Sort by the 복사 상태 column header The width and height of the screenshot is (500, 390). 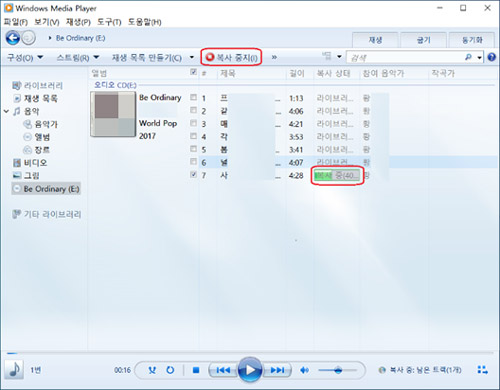coord(333,73)
